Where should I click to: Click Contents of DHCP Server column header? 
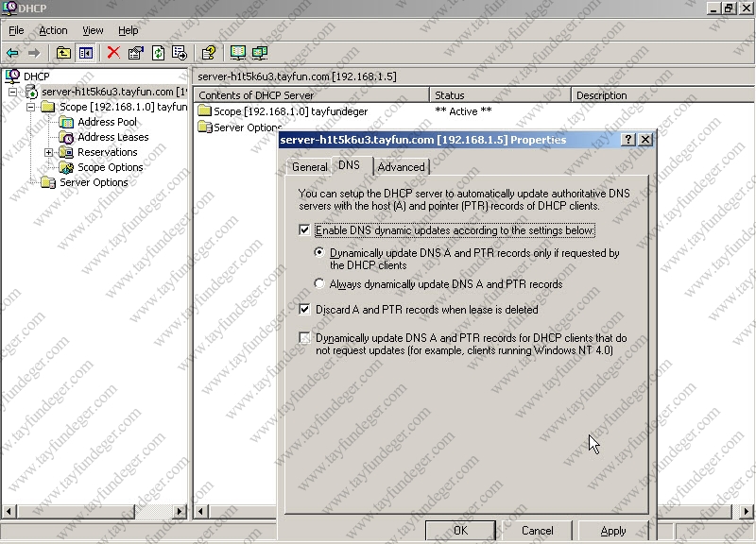(x=312, y=95)
